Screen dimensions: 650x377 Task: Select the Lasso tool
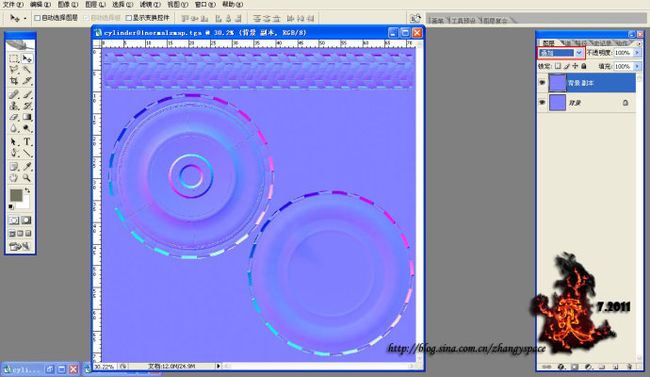click(x=14, y=70)
